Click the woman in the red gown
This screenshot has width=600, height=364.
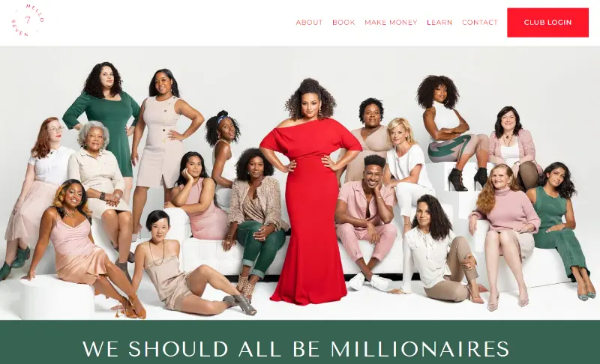click(x=310, y=191)
